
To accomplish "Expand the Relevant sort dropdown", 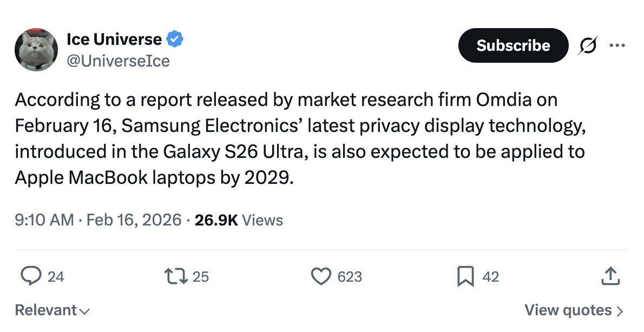I will pos(51,310).
